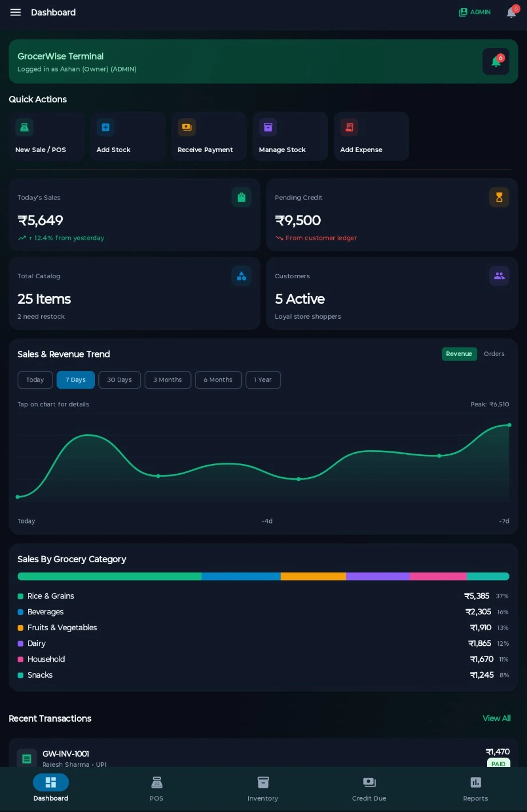Select the 3 Months time range
This screenshot has width=527, height=812.
[167, 380]
